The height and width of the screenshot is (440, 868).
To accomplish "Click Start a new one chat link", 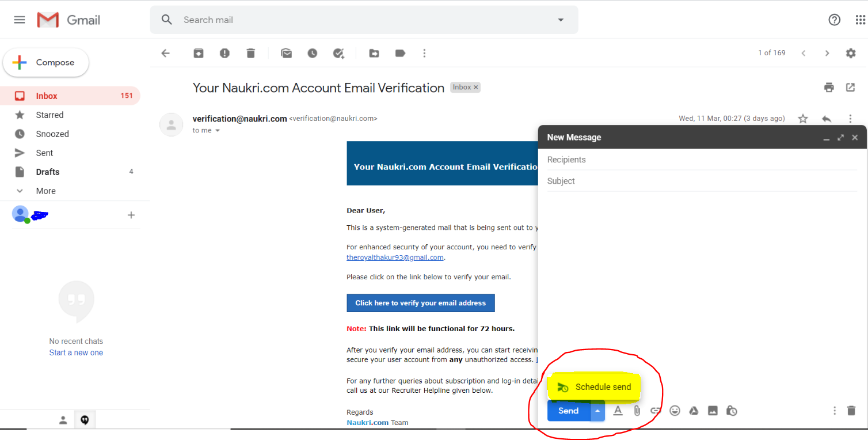I will click(x=76, y=352).
